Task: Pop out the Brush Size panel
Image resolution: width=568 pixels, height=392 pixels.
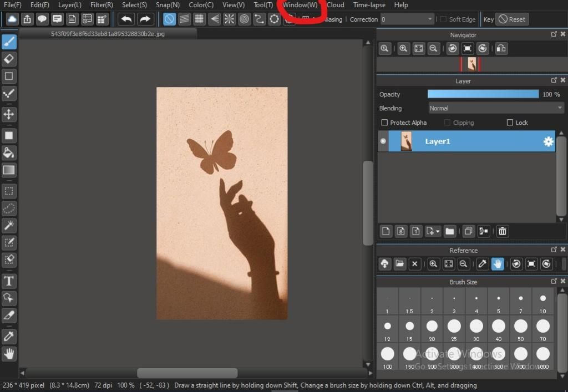Action: pos(554,281)
